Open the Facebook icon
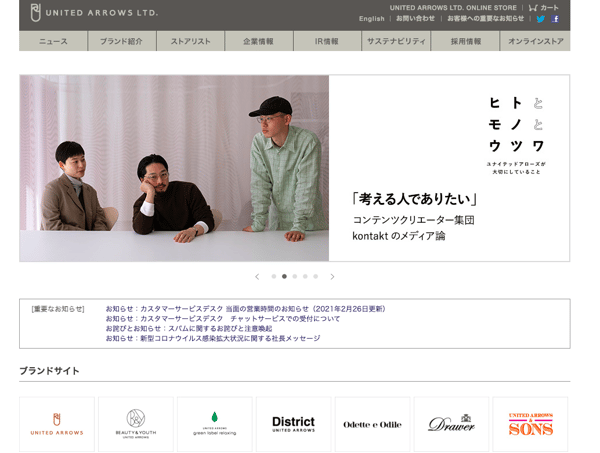This screenshot has height=453, width=600. point(555,19)
